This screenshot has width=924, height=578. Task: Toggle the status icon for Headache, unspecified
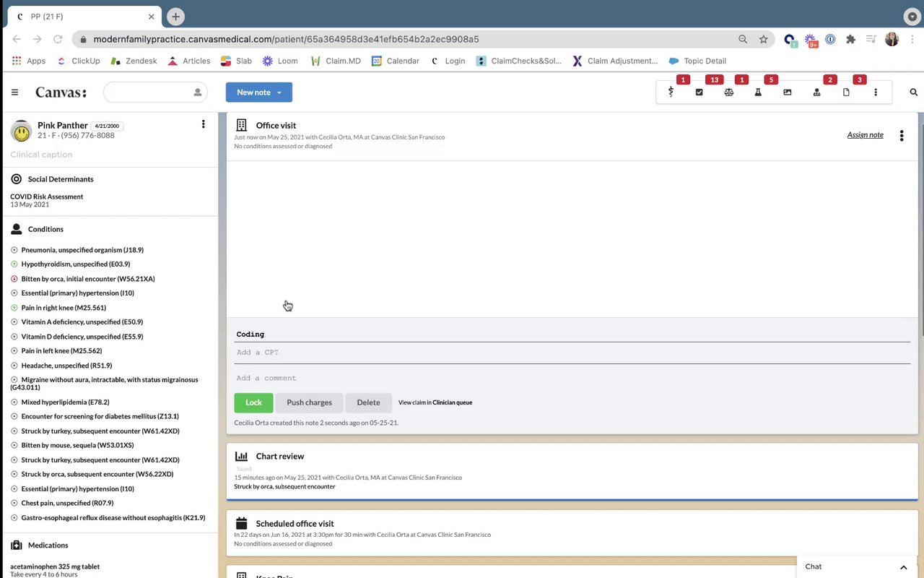[x=14, y=366]
